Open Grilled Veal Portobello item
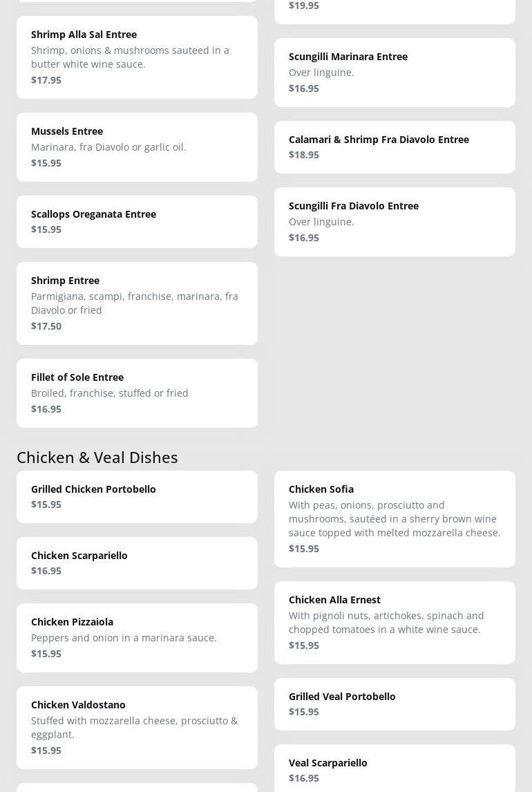 coord(395,704)
